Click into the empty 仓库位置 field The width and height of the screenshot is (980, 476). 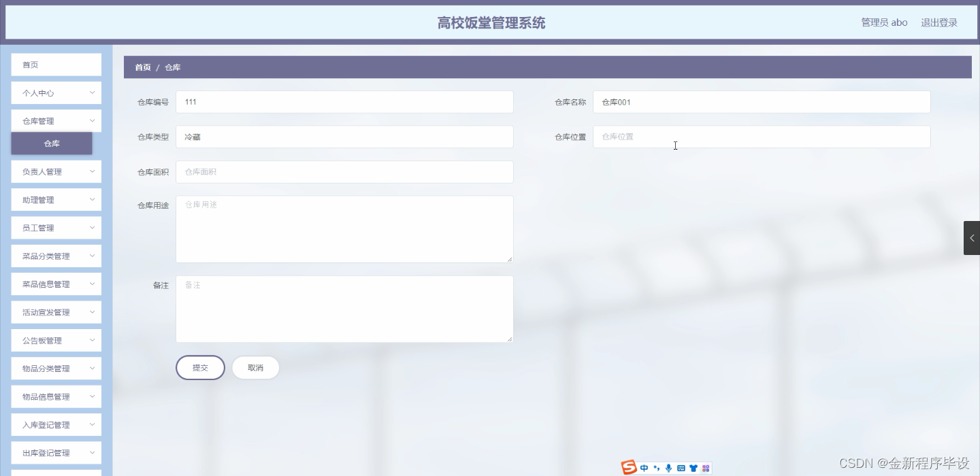click(x=762, y=137)
